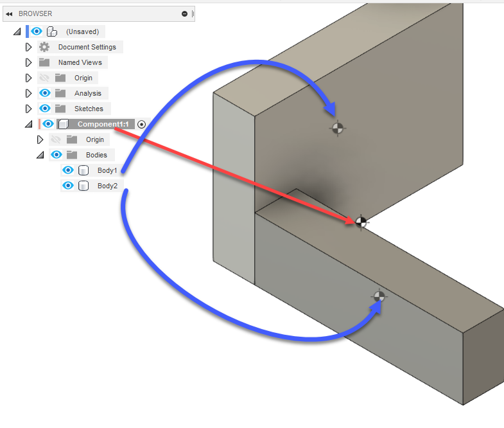Image resolution: width=504 pixels, height=428 pixels.
Task: Hide the Bodies folder via eye icon
Action: [x=56, y=154]
